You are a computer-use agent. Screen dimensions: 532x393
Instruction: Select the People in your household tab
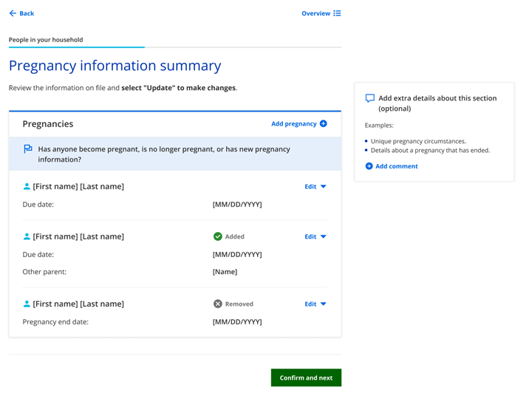[x=46, y=40]
